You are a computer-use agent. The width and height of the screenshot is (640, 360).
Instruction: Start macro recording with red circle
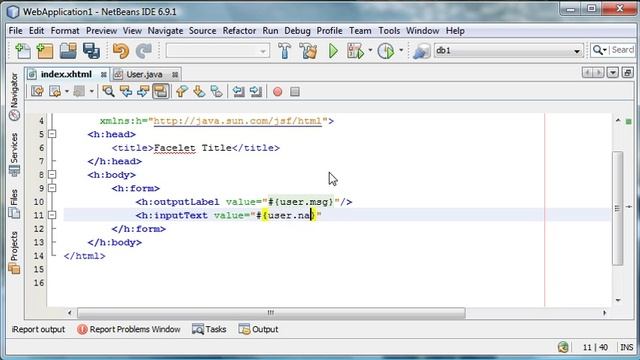(278, 91)
